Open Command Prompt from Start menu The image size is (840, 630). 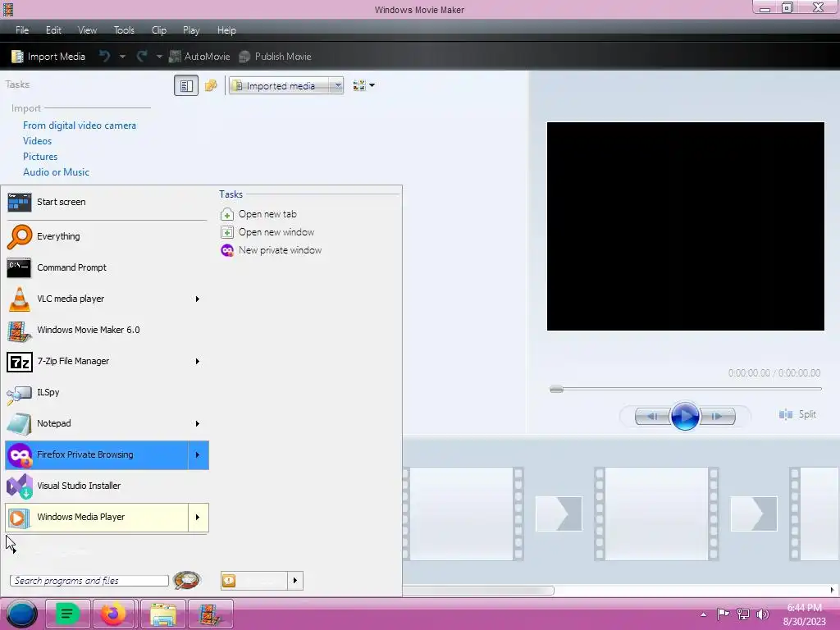(x=106, y=267)
